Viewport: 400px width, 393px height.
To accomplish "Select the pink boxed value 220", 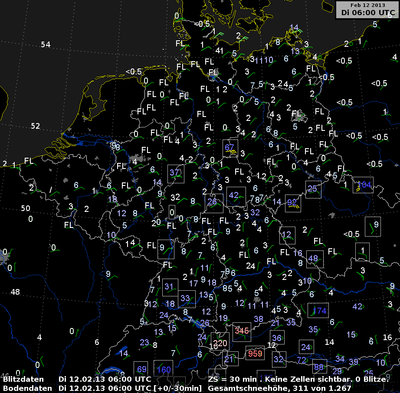I will pyautogui.click(x=220, y=342).
